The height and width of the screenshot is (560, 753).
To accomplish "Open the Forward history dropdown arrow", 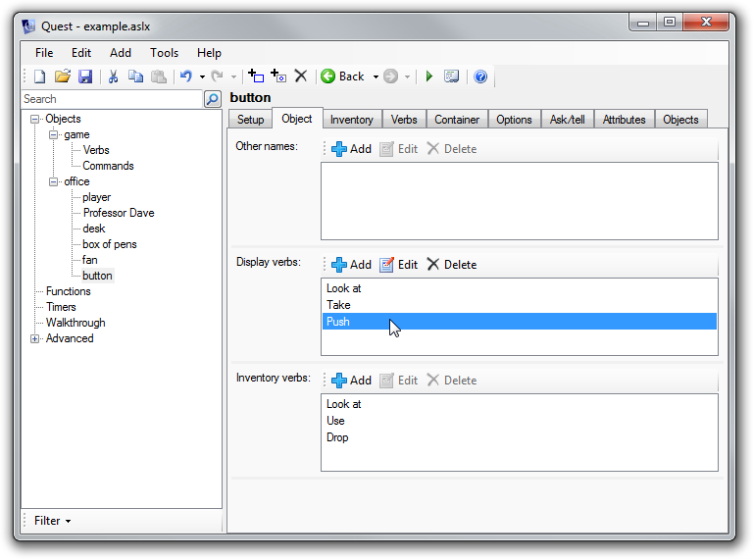I will tap(407, 76).
